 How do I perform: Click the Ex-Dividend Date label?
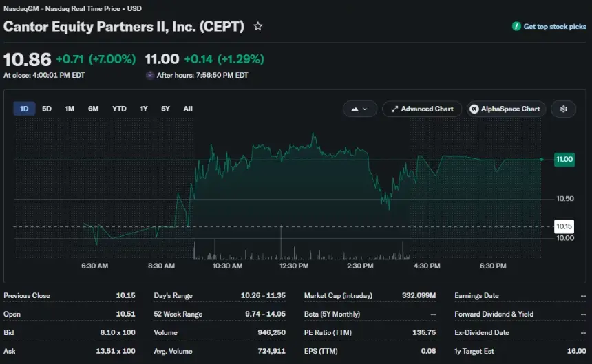(482, 332)
